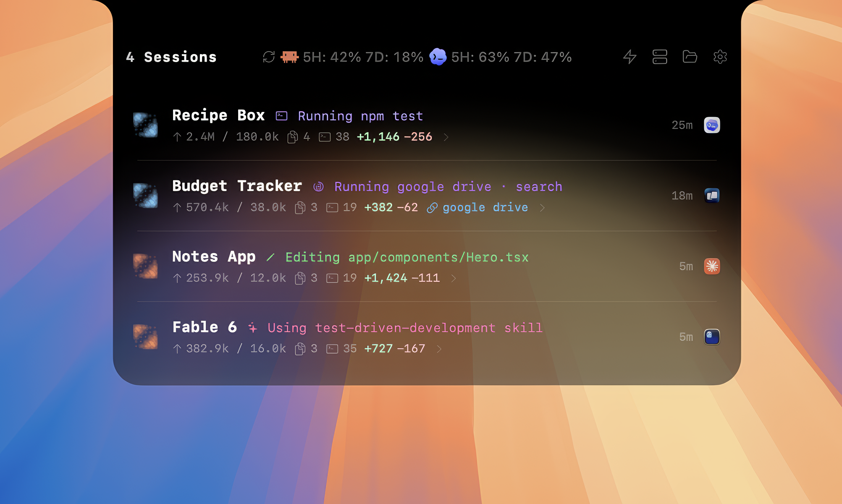The height and width of the screenshot is (504, 842).
Task: Click the up arrow beside 2.4M tokens
Action: coord(177,137)
